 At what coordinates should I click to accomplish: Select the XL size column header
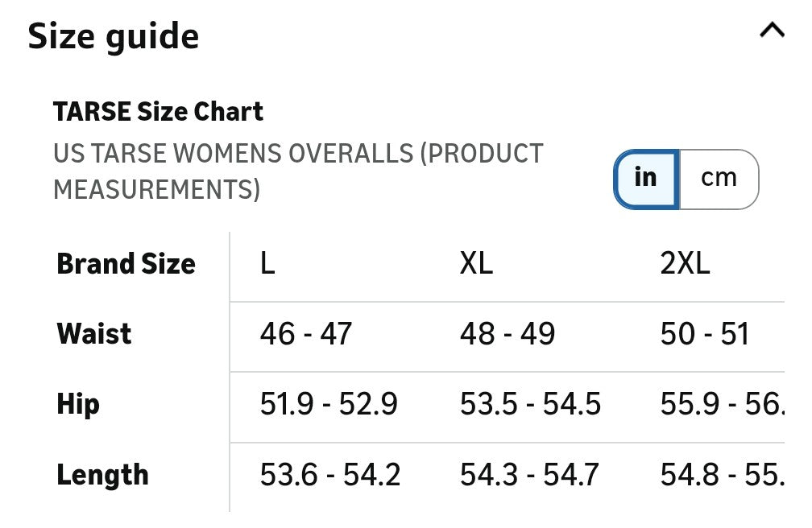coord(476,264)
